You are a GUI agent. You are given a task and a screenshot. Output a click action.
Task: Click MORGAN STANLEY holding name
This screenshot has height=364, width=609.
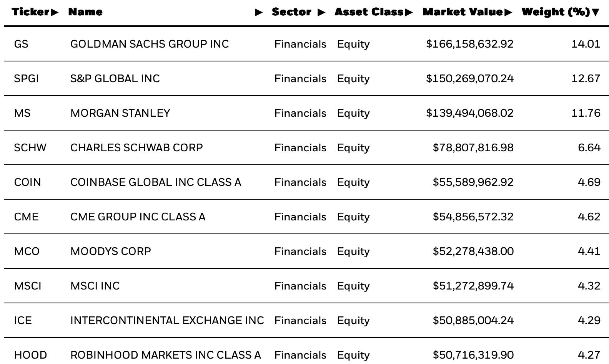click(x=120, y=113)
